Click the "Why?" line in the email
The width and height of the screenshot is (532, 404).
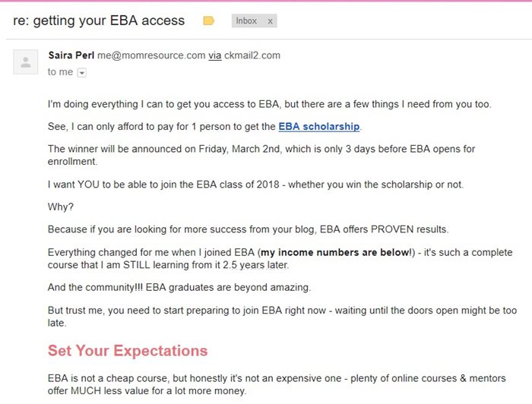(60, 207)
